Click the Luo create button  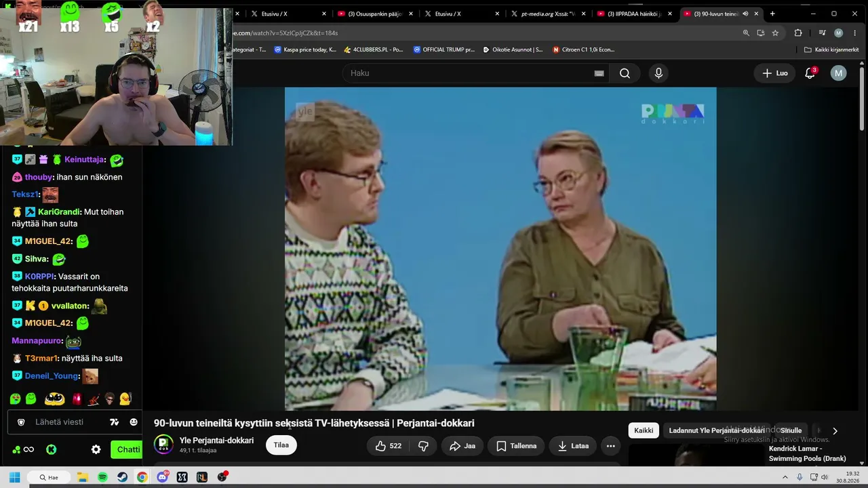[775, 73]
